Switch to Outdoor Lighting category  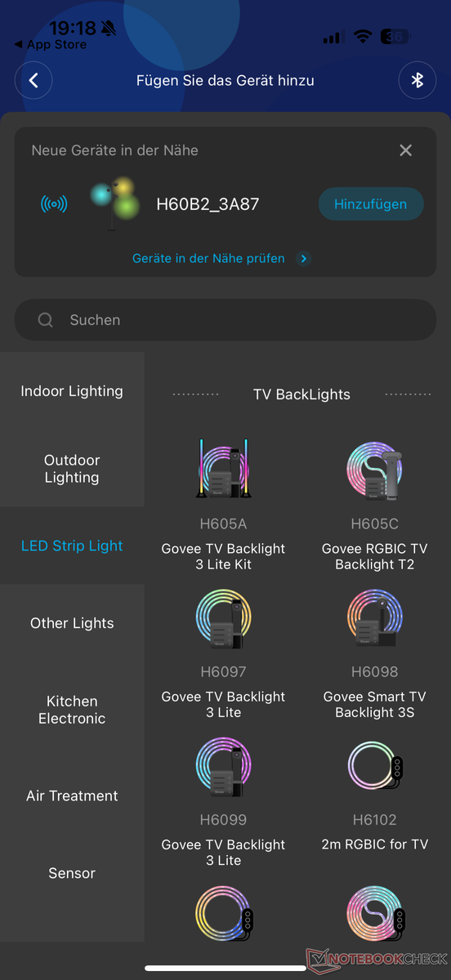(x=72, y=469)
